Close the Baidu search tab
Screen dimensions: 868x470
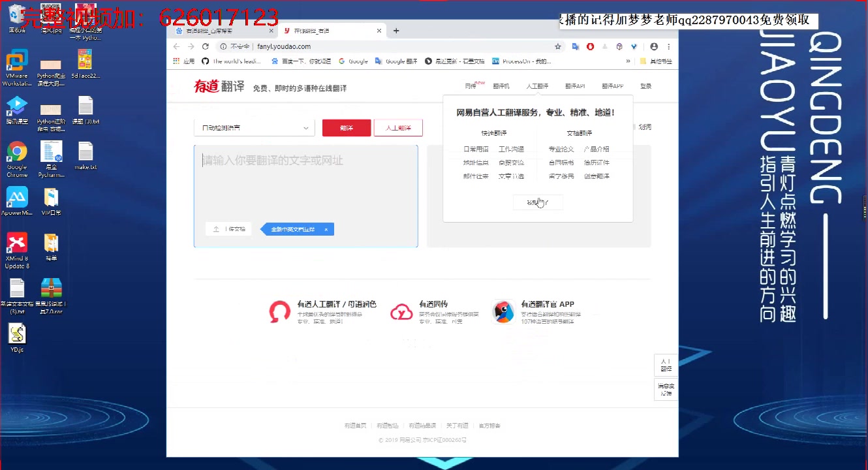(x=271, y=31)
